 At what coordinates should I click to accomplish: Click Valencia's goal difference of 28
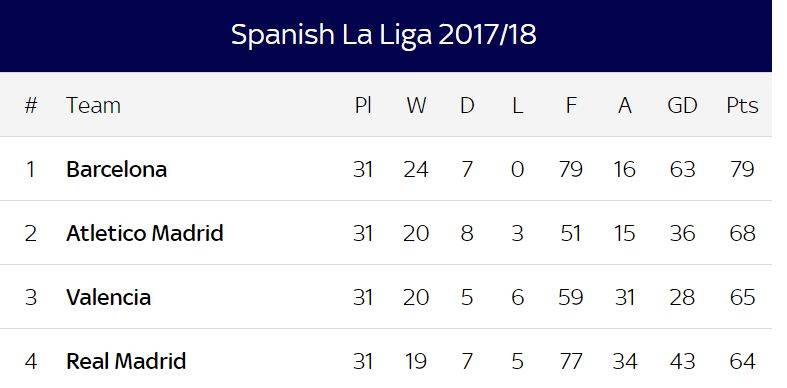[682, 297]
